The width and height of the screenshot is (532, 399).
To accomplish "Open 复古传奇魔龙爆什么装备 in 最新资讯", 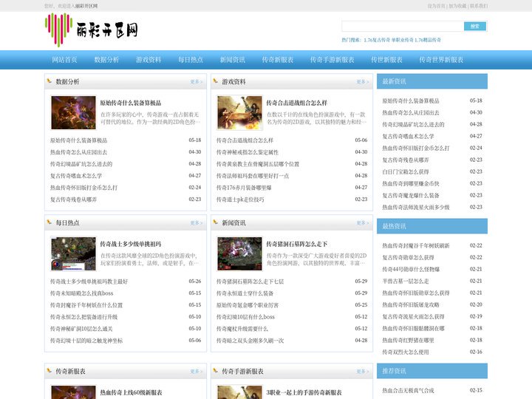I will (x=411, y=195).
